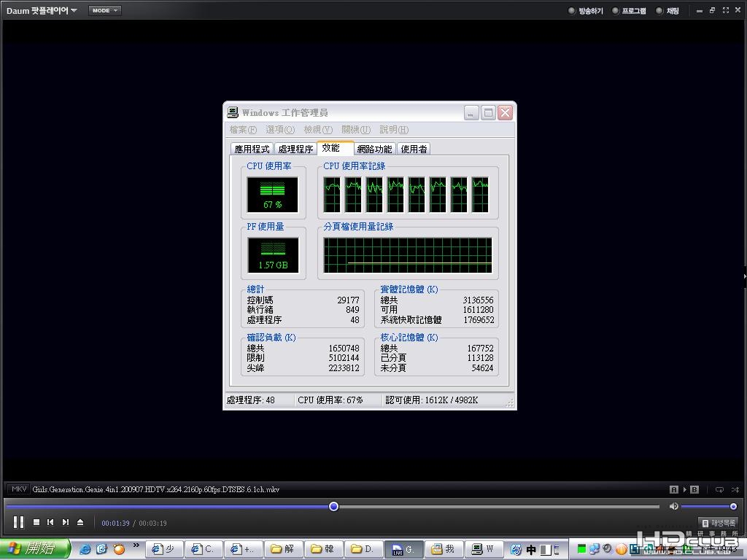Stop the video with the square button
Image resolution: width=747 pixels, height=560 pixels.
pyautogui.click(x=36, y=522)
